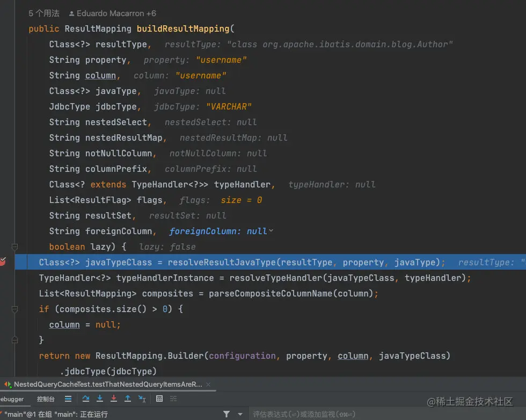Click the parseCompositeColumnName method call

(271, 293)
